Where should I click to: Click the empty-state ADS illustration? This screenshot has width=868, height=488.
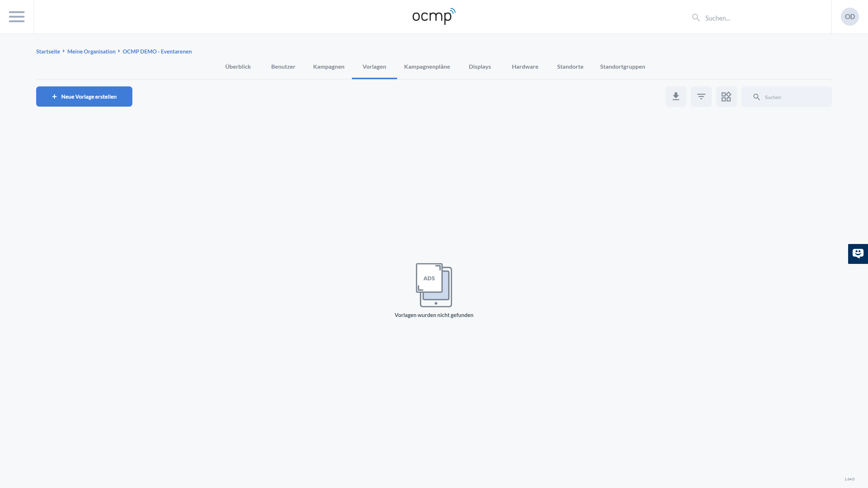[x=434, y=285]
